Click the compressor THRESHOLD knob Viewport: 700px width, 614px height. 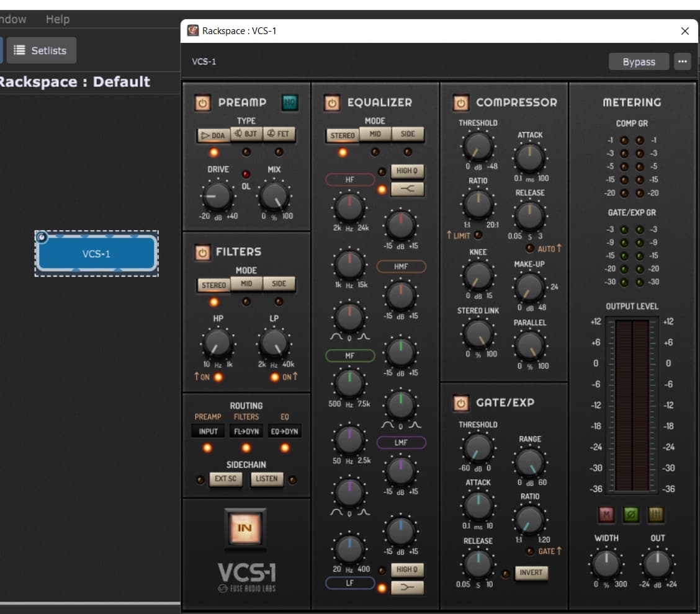coord(478,146)
